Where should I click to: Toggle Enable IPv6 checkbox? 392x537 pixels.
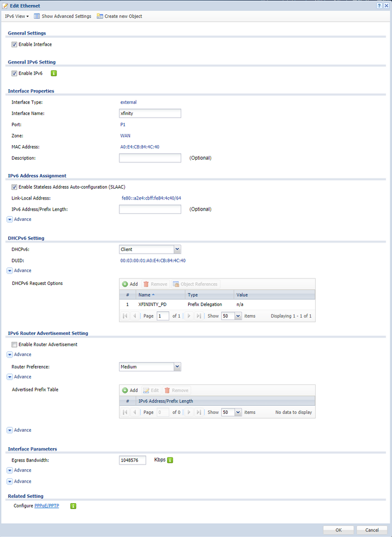(x=15, y=73)
